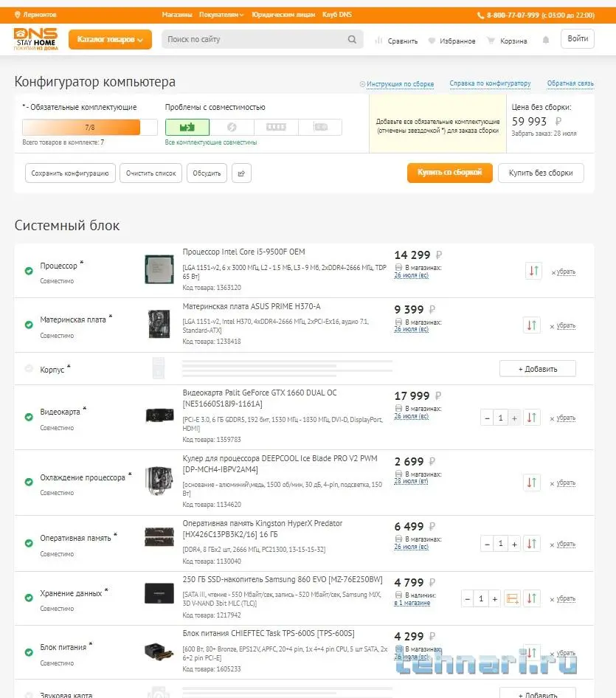Screen dimensions: 616x698
Task: Open the Клуб DNS menu item
Action: (x=337, y=15)
